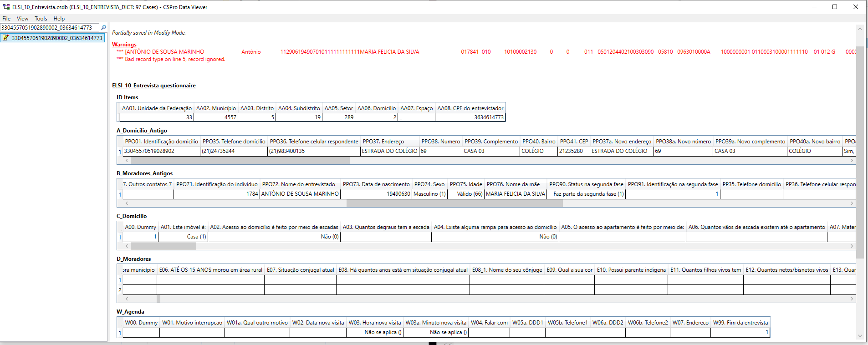This screenshot has height=345, width=868.
Task: Click the main vertical scrollbar thumb
Action: tap(860, 152)
